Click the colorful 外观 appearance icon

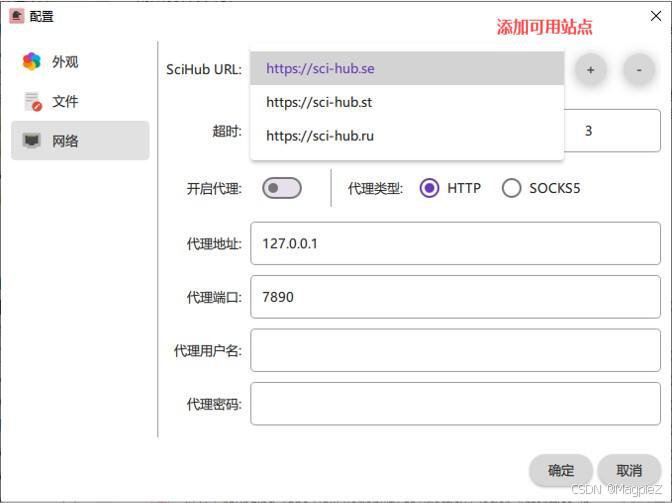[x=32, y=62]
